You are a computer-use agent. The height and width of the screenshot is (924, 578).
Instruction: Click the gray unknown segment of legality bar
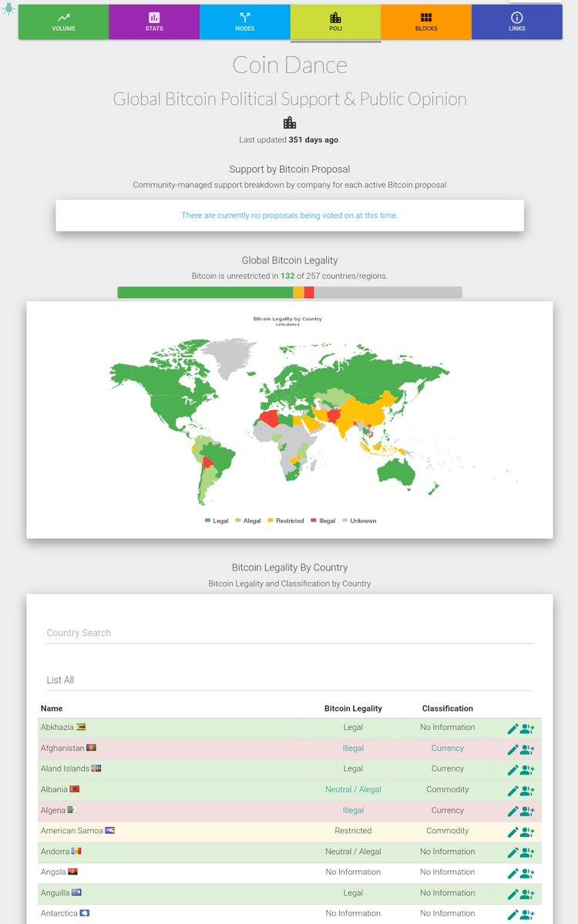388,293
